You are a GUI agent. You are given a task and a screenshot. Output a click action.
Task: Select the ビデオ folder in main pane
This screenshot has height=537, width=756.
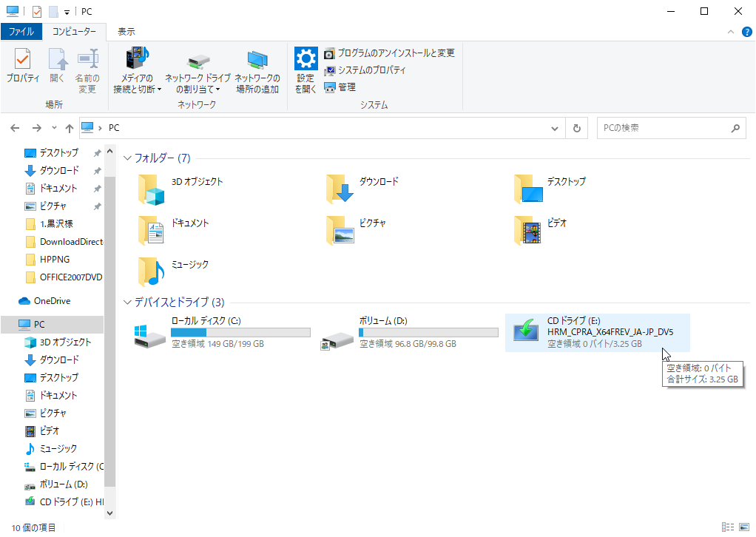tap(541, 232)
